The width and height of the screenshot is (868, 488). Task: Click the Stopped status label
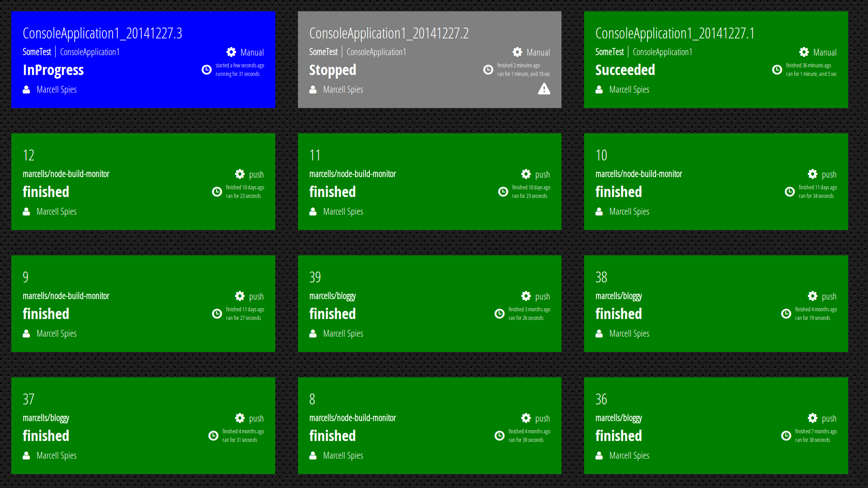[x=332, y=70]
